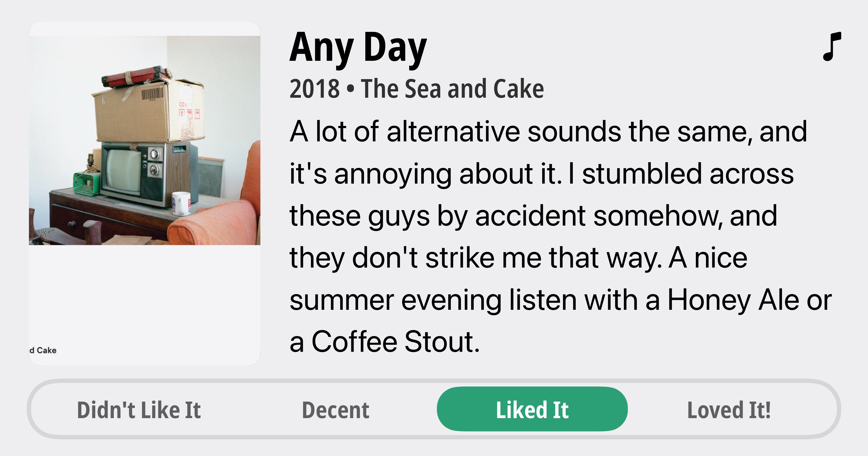Screen dimensions: 868x456
Task: Click the "Any Day" album title
Action: pos(358,48)
